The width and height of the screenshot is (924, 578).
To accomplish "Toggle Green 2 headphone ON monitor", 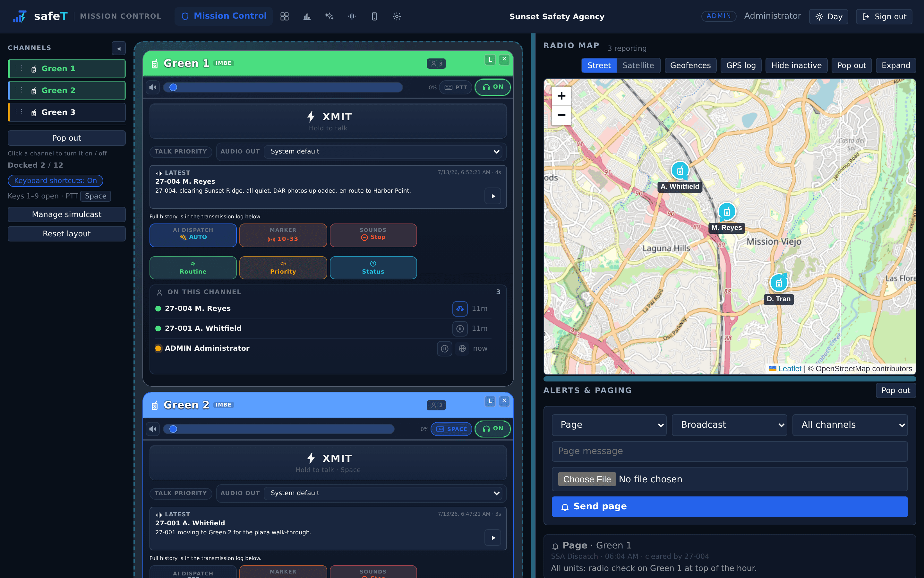I will (492, 429).
